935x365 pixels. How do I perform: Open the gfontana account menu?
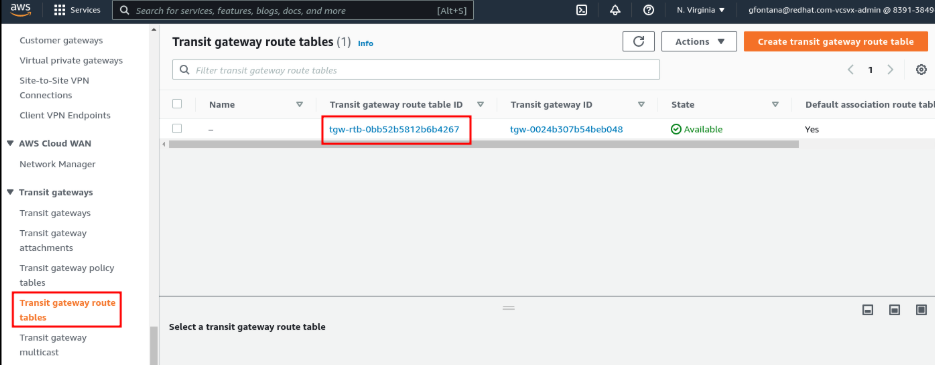[x=841, y=10]
